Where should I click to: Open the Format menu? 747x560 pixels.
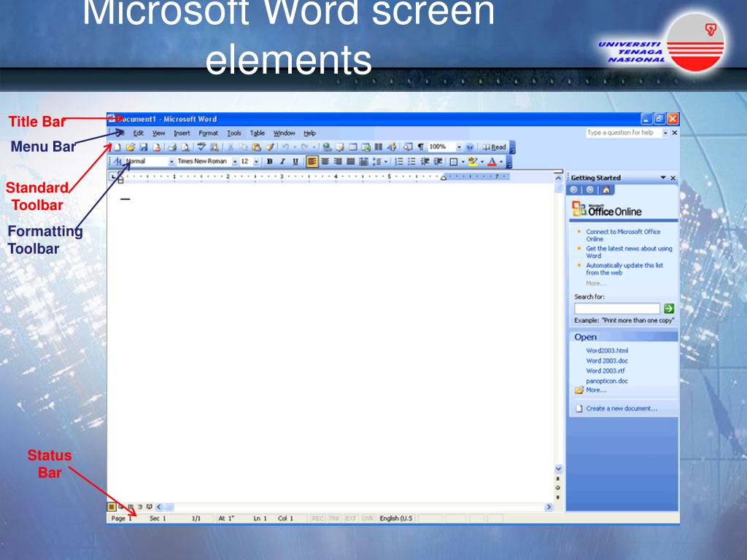(x=208, y=133)
